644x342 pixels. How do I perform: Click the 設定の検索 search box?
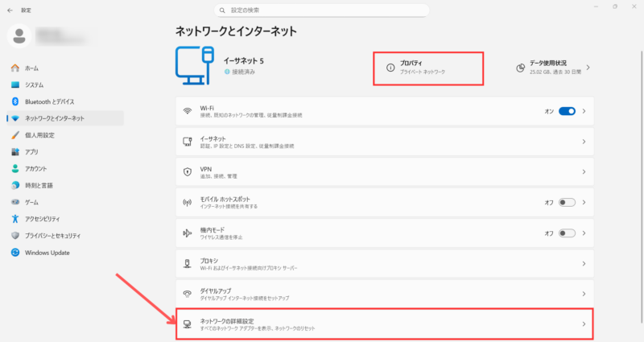click(x=322, y=9)
